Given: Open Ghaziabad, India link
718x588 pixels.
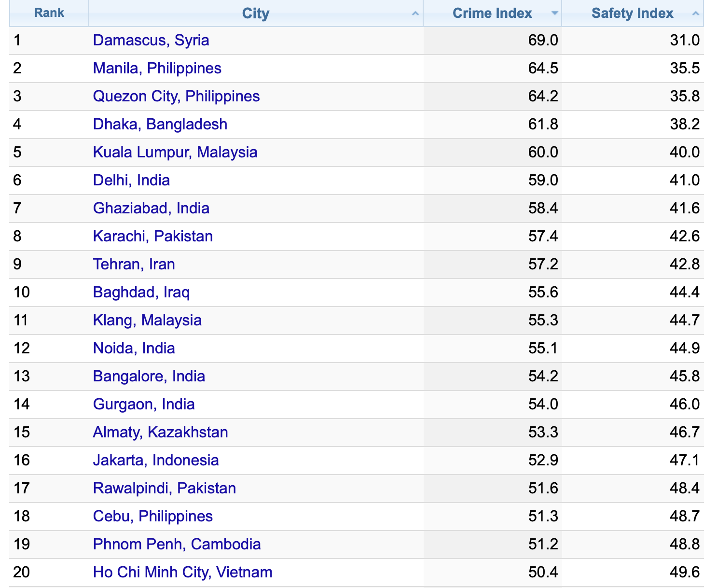Looking at the screenshot, I should (x=151, y=208).
